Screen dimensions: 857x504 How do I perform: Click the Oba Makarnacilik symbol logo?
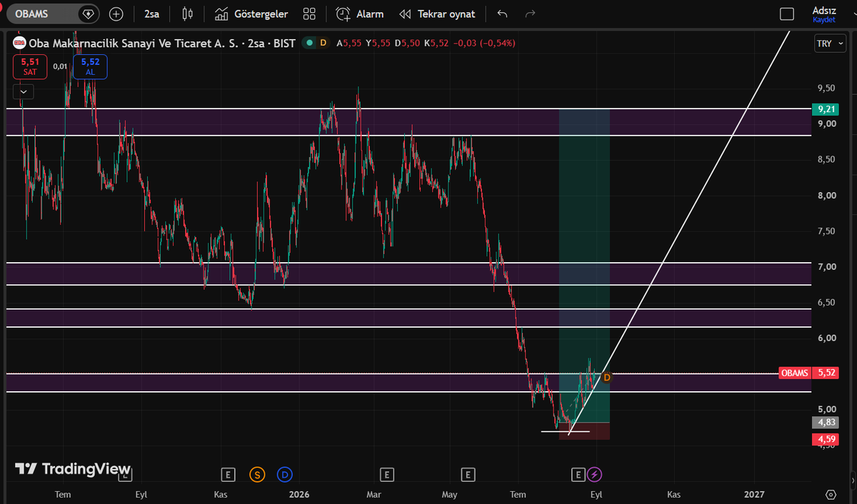tap(19, 43)
